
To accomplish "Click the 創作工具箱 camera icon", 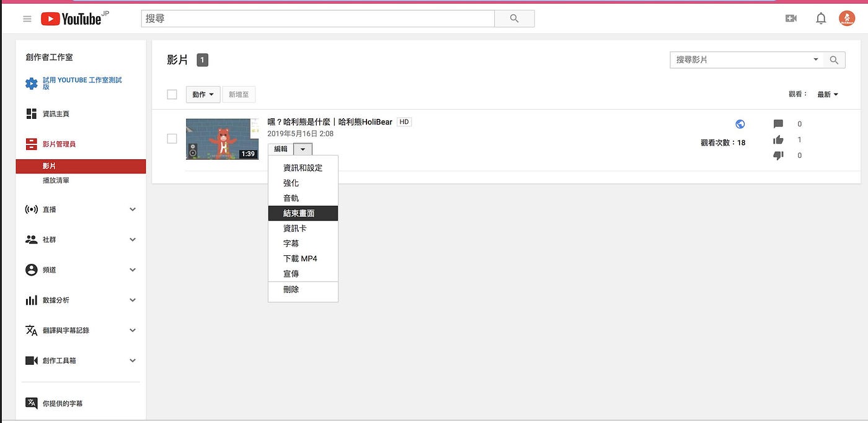I will click(x=31, y=360).
